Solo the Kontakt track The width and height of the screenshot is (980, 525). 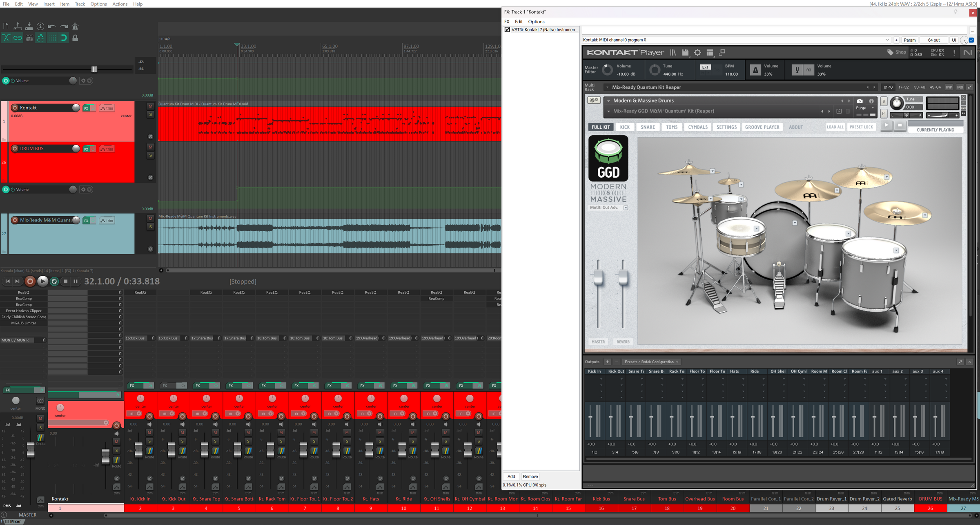point(150,115)
